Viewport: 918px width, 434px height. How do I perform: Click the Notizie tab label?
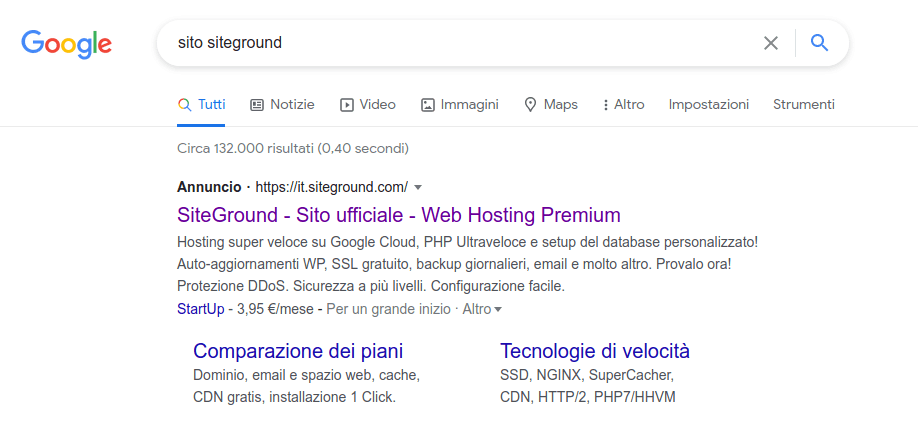(x=292, y=105)
